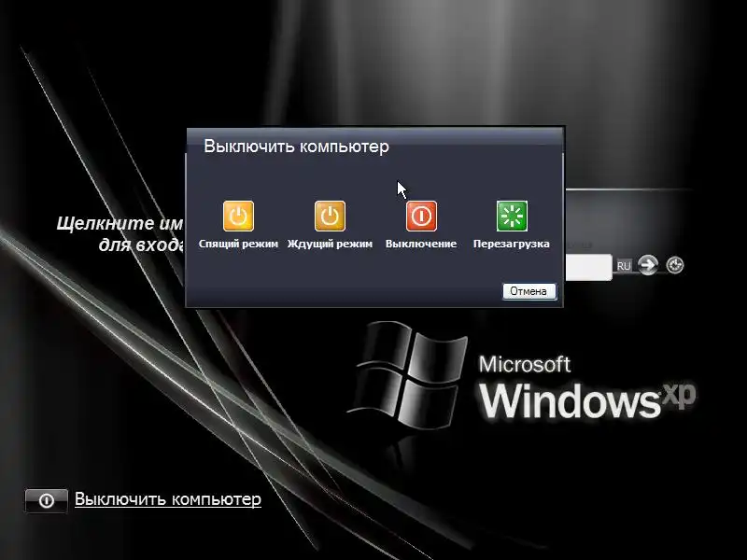Image resolution: width=747 pixels, height=560 pixels.
Task: Click the red Shutdown (Выключение) icon
Action: click(x=421, y=217)
